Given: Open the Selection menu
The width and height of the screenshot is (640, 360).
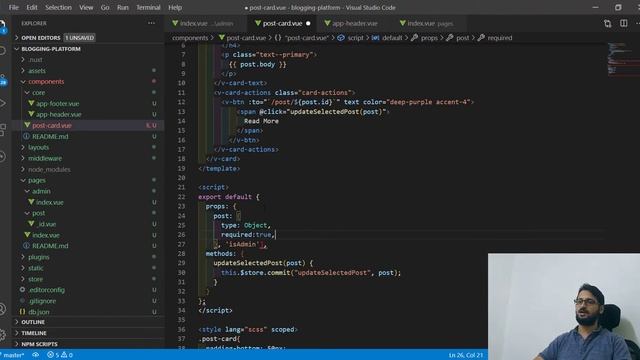Looking at the screenshot, I should pos(58,7).
